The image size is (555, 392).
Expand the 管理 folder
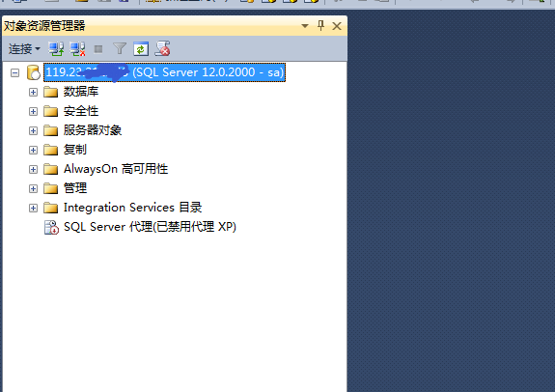point(33,188)
